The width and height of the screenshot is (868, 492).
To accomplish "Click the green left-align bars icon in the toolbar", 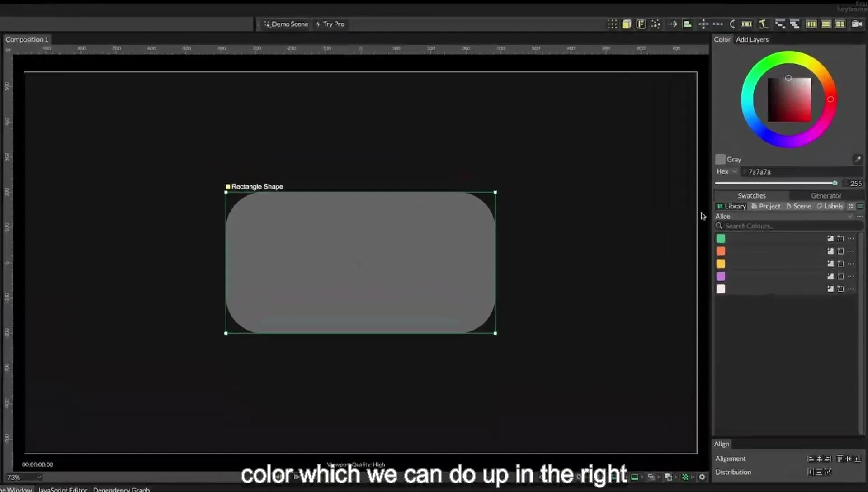I will point(687,24).
